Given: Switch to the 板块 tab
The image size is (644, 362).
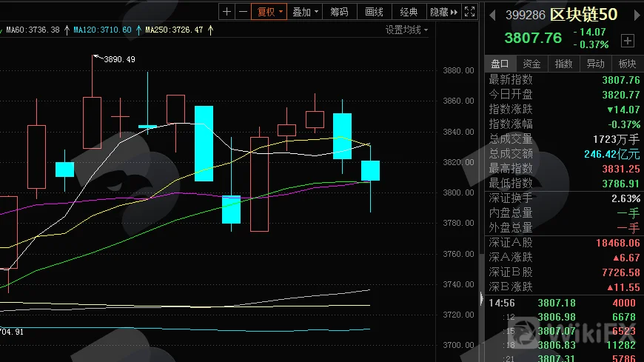Looking at the screenshot, I should (x=627, y=64).
